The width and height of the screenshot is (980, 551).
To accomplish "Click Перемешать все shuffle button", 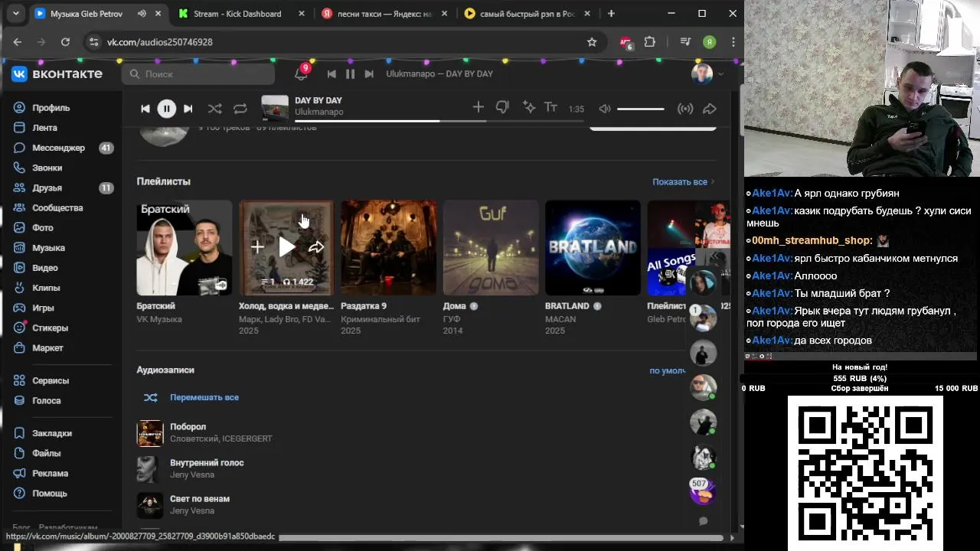I will pyautogui.click(x=191, y=397).
